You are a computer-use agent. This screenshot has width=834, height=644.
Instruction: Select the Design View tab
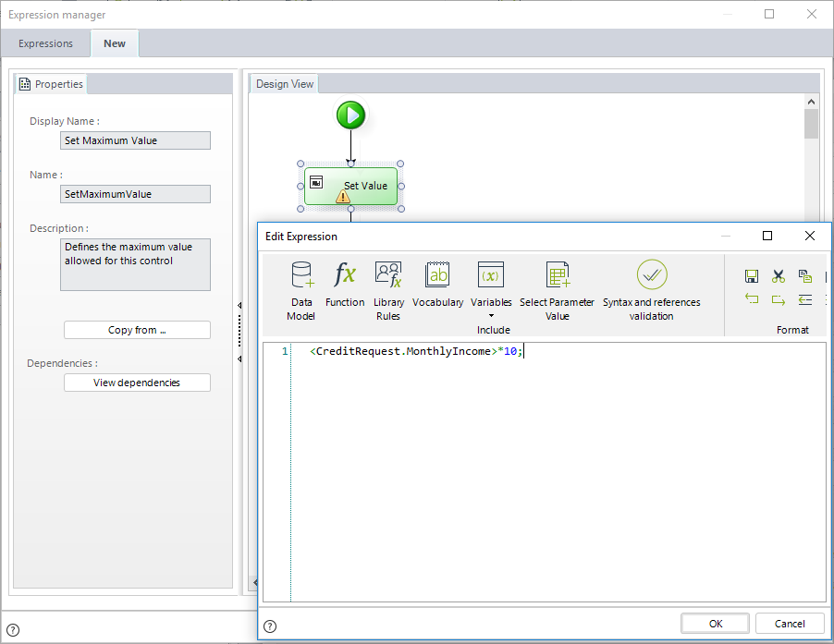(x=285, y=84)
